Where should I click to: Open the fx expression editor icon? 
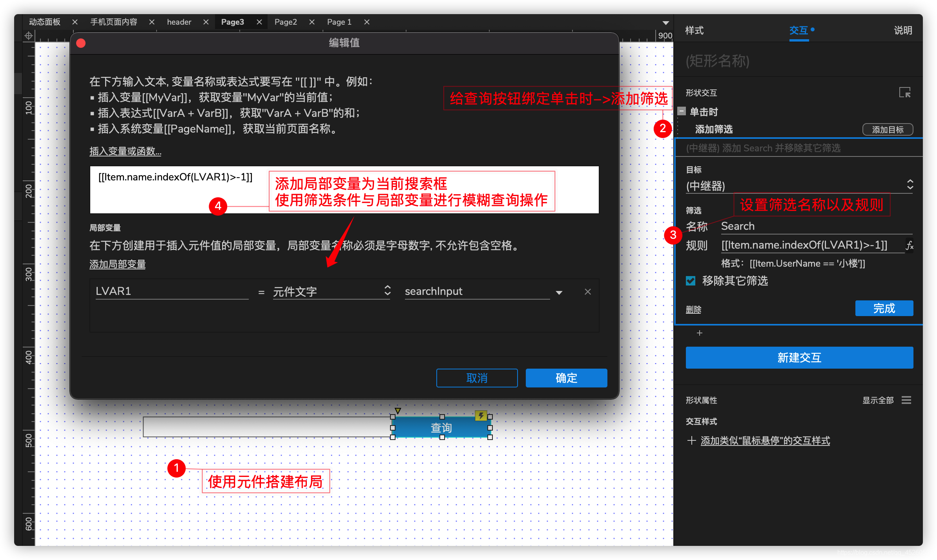[910, 246]
